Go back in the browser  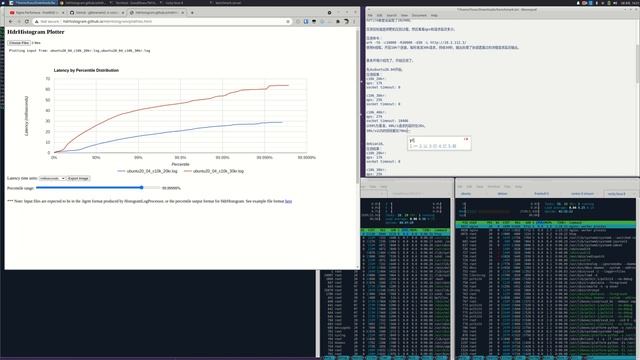pyautogui.click(x=11, y=21)
